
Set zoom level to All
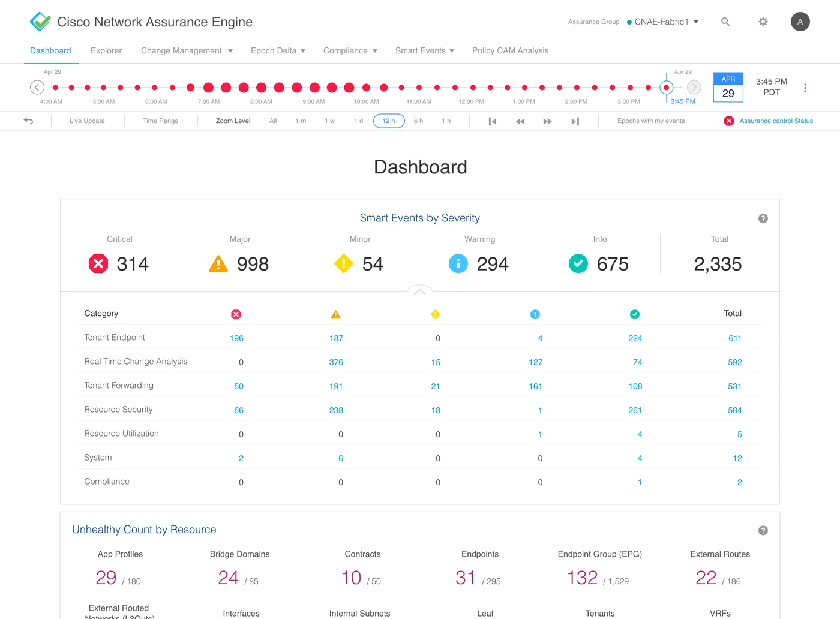[x=273, y=121]
